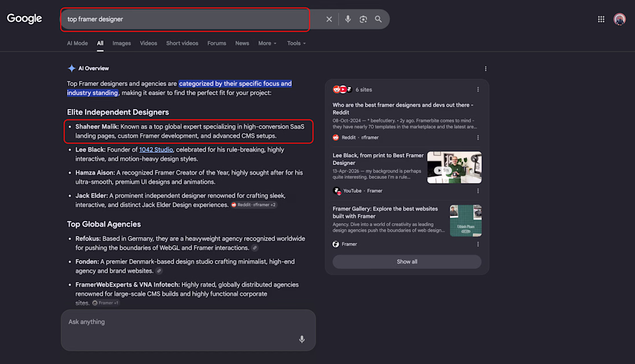Click the AI Overview sparkle icon
This screenshot has height=364, width=635.
tap(71, 68)
